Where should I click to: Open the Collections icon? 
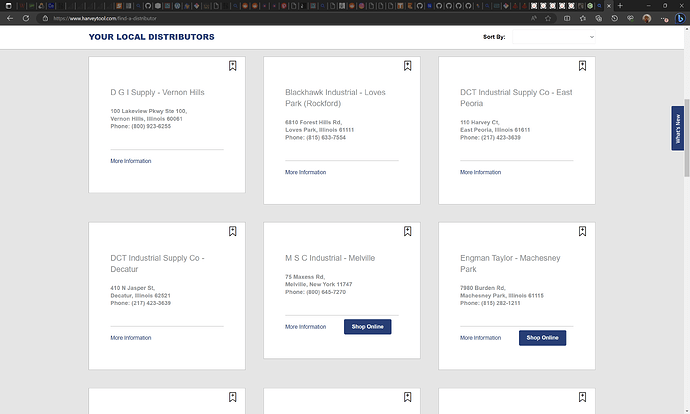click(x=598, y=18)
